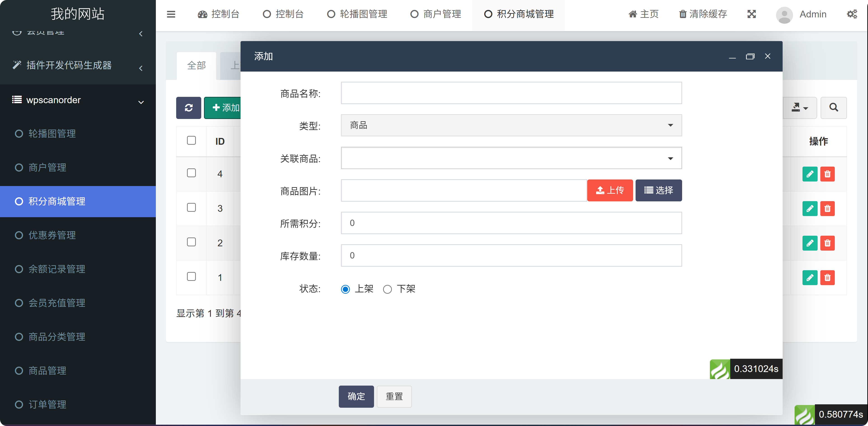Viewport: 868px width, 426px height.
Task: Toggle the select-all checkbox in table header
Action: click(x=191, y=140)
